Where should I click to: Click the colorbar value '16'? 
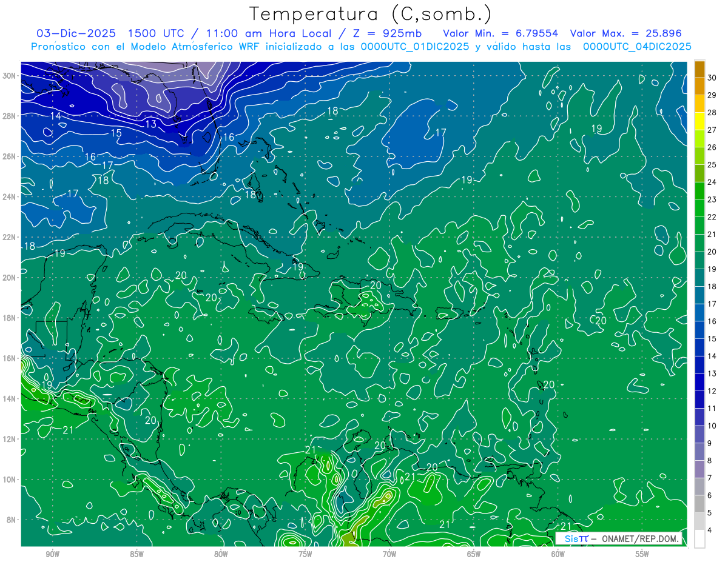712,321
